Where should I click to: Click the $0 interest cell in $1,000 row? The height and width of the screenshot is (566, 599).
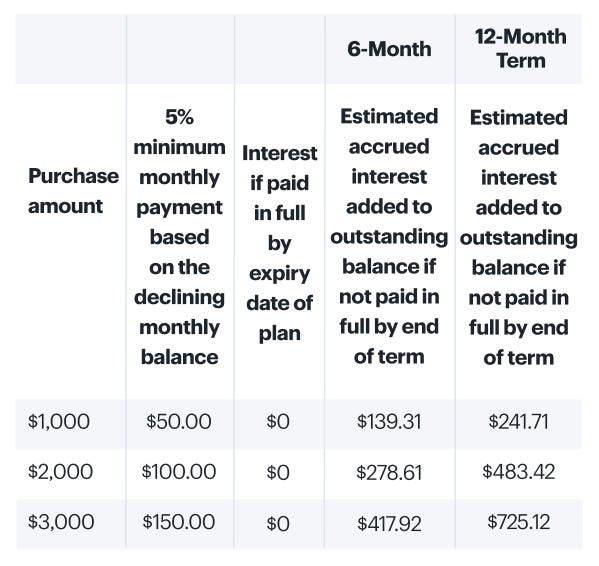(x=278, y=422)
